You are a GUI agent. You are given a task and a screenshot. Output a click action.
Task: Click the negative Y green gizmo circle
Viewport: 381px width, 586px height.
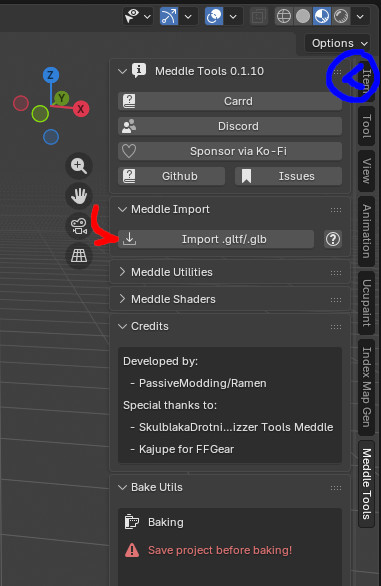(x=40, y=114)
